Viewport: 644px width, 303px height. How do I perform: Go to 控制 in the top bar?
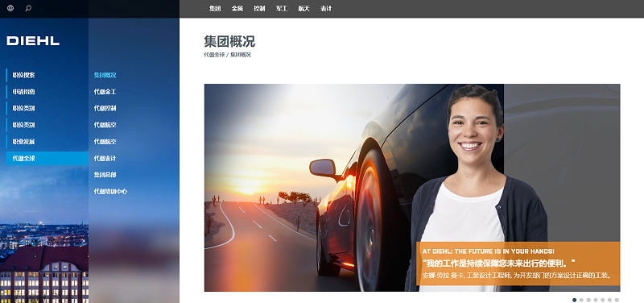[x=259, y=9]
